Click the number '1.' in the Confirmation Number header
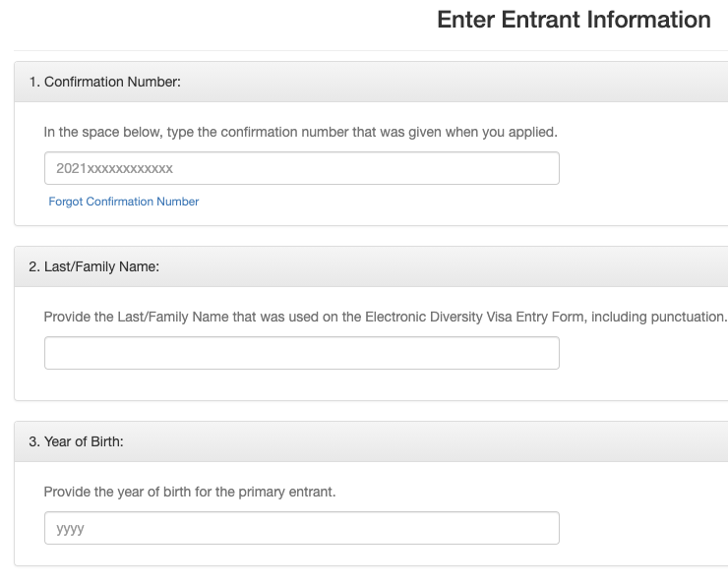This screenshot has width=728, height=583. tap(34, 82)
